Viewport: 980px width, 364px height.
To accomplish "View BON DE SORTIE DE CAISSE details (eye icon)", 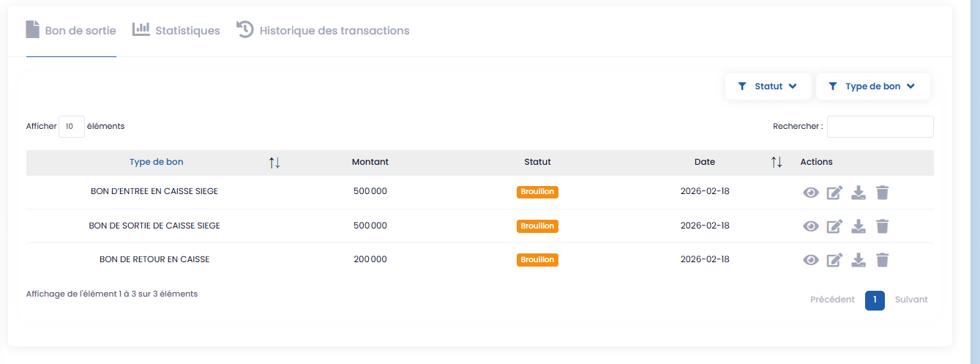I will click(x=810, y=226).
